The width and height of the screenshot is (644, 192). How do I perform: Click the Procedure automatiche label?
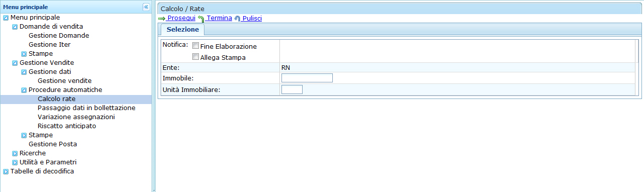pos(65,90)
